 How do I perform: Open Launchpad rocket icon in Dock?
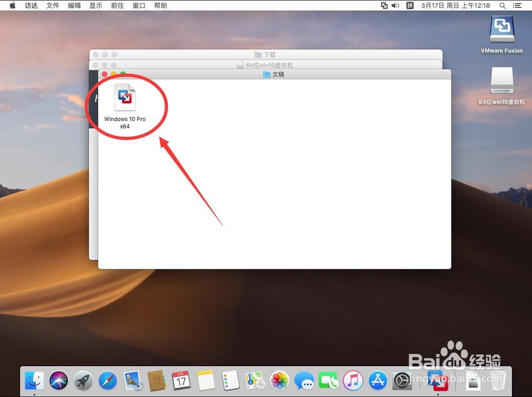coord(83,381)
